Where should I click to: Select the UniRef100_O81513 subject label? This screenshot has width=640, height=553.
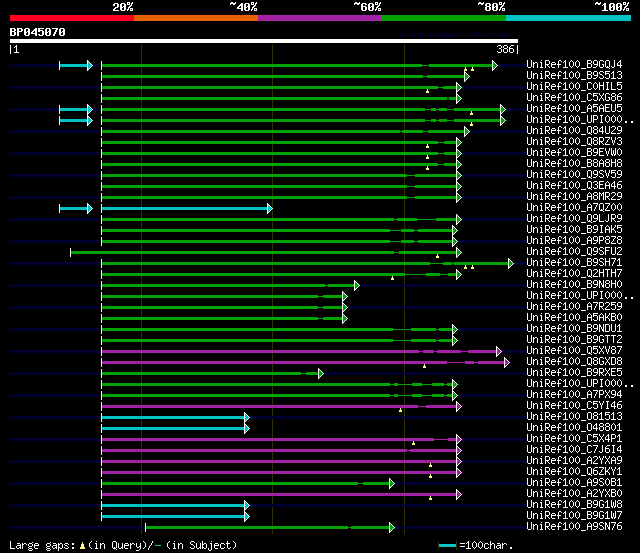(x=574, y=417)
